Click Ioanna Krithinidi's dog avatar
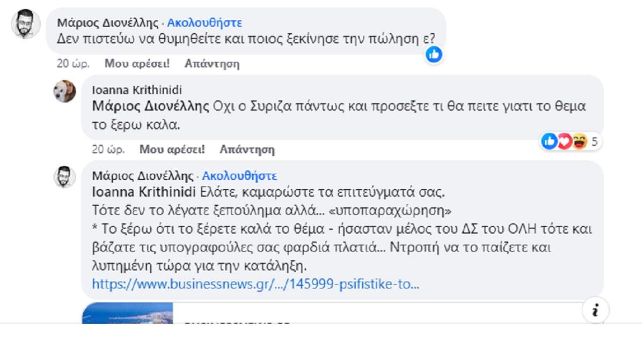 (x=64, y=91)
